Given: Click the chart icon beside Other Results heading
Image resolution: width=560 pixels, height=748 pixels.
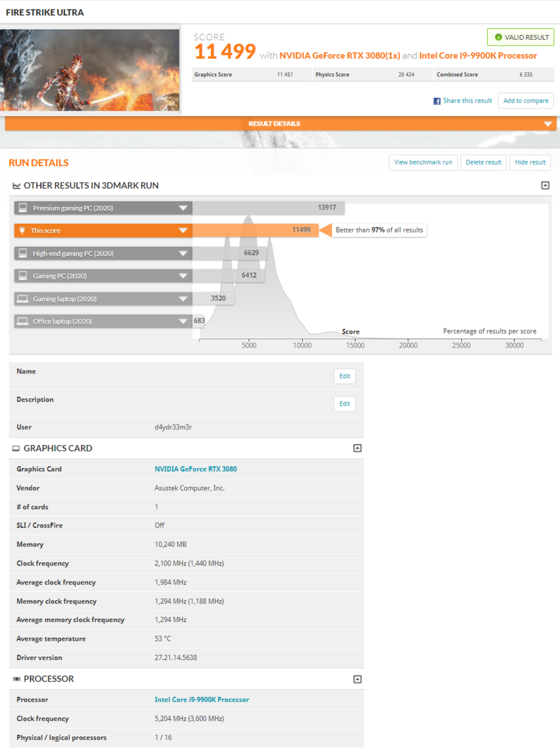Looking at the screenshot, I should pyautogui.click(x=16, y=186).
